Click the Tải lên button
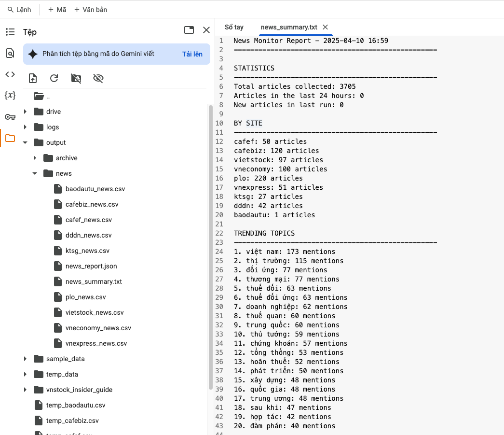Screen dimensions: 504x435 click(x=192, y=54)
